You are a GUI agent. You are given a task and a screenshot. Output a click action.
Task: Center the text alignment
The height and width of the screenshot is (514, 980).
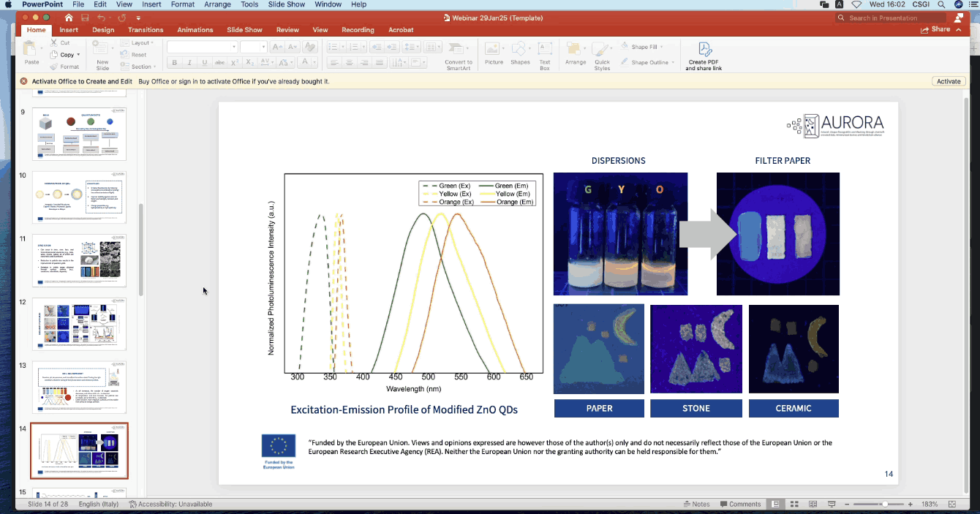click(349, 63)
